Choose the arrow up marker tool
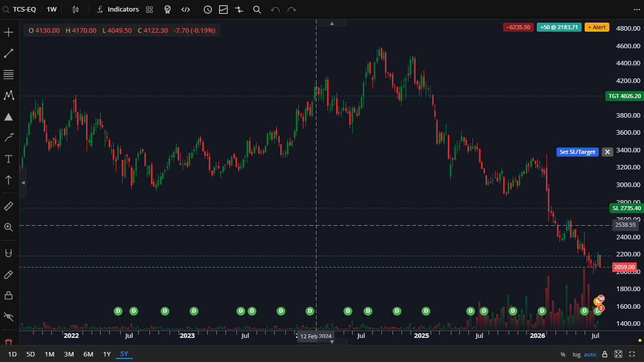Viewport: 644px width, 362px height. [9, 180]
